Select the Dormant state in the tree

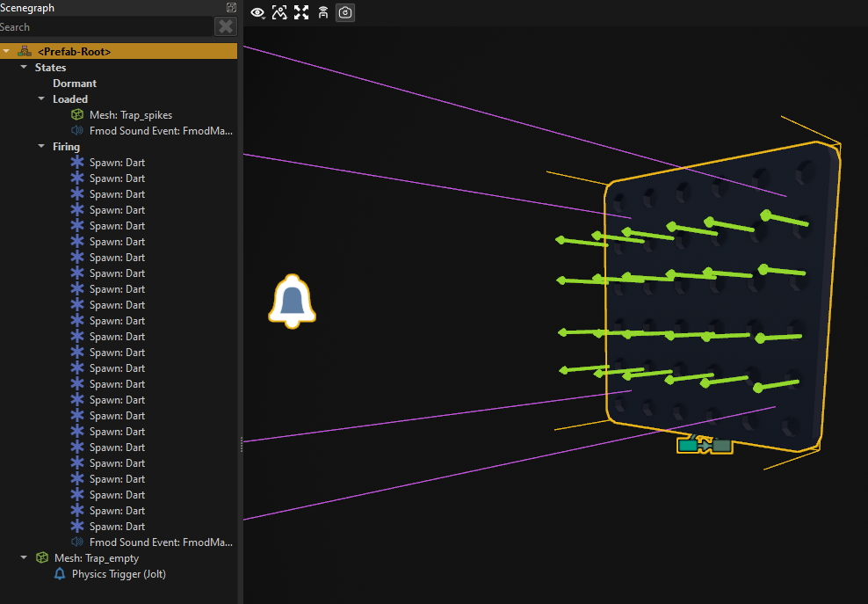point(75,84)
